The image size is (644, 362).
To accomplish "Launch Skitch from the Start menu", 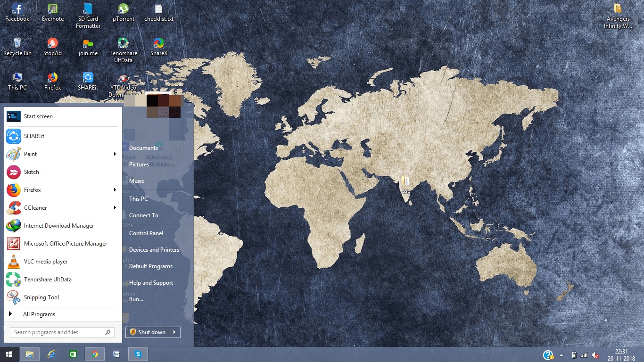I will (63, 172).
